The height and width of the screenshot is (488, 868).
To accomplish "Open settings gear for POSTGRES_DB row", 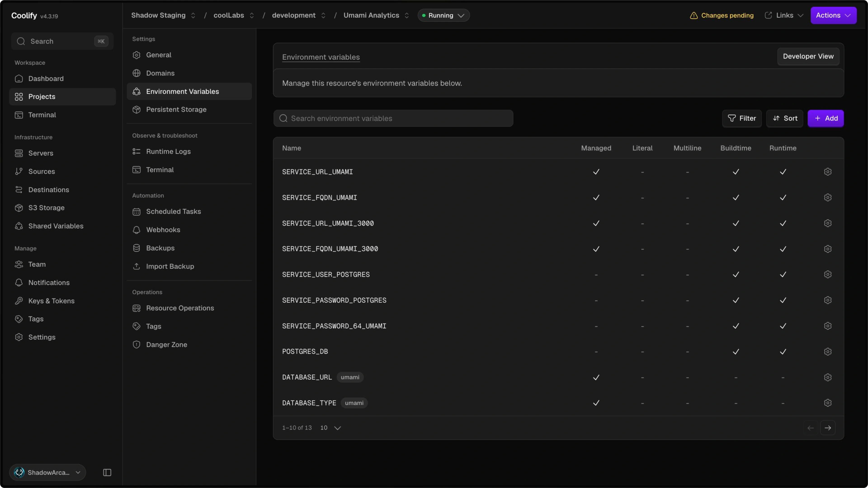I will [x=828, y=352].
